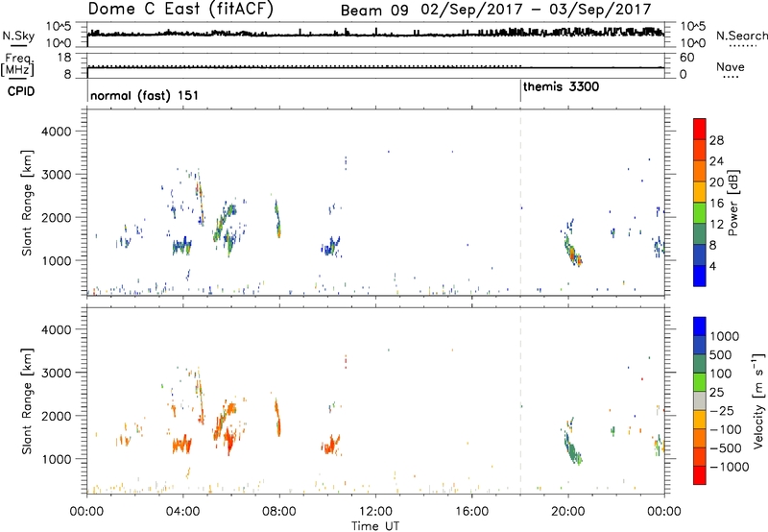
Task: Click the velocity echo cluster near 08:00 UT
Action: [x=277, y=417]
